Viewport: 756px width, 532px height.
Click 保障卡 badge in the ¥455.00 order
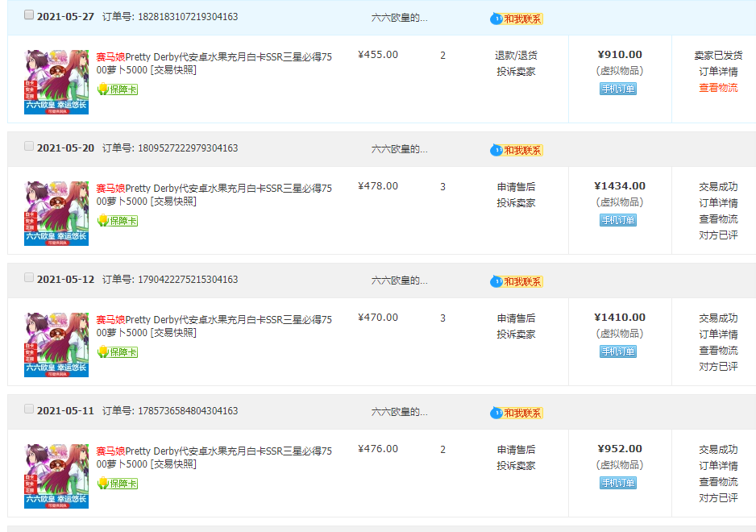[x=118, y=89]
